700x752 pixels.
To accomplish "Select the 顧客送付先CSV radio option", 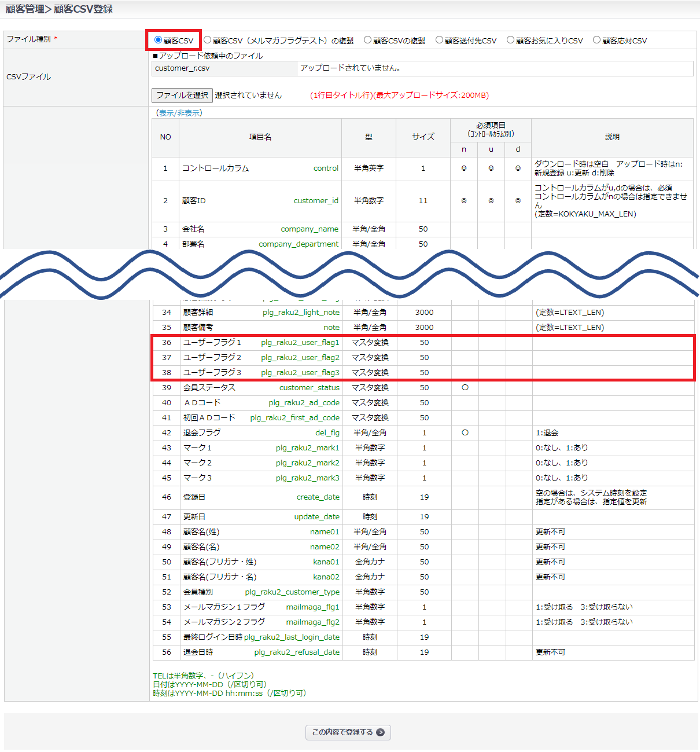I will point(439,40).
